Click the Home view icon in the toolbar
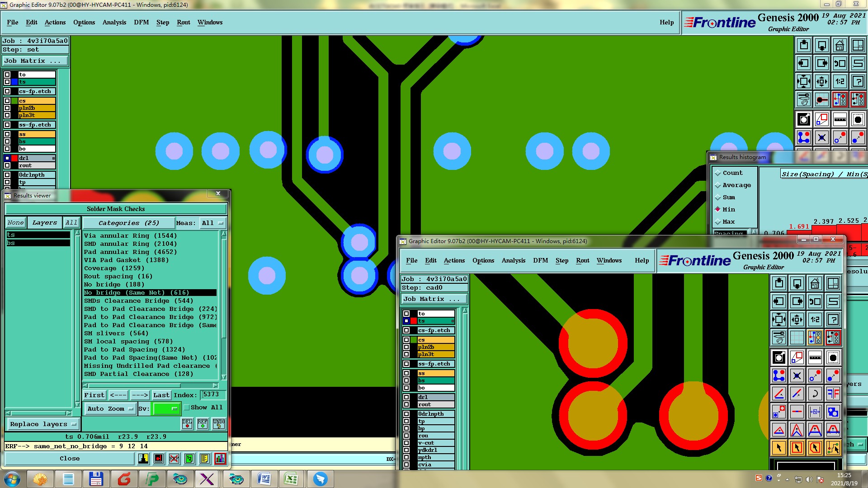The image size is (868, 488). [x=840, y=45]
